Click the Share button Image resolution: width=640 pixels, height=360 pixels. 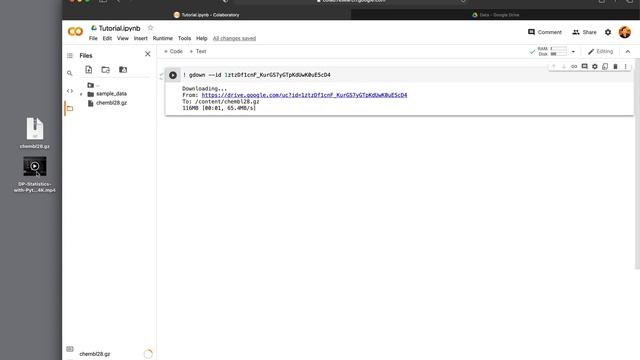click(584, 32)
